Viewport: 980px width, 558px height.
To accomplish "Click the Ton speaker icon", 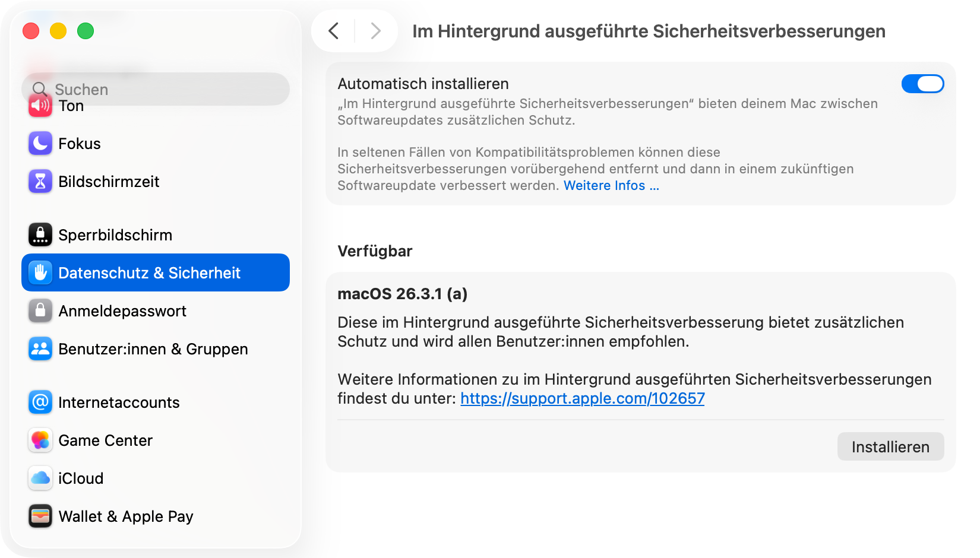I will (x=40, y=106).
